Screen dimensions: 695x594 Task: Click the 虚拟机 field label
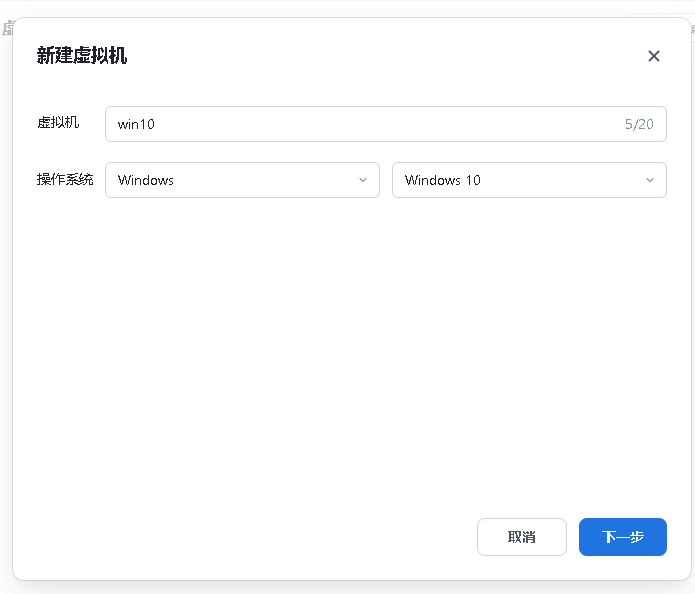click(58, 123)
